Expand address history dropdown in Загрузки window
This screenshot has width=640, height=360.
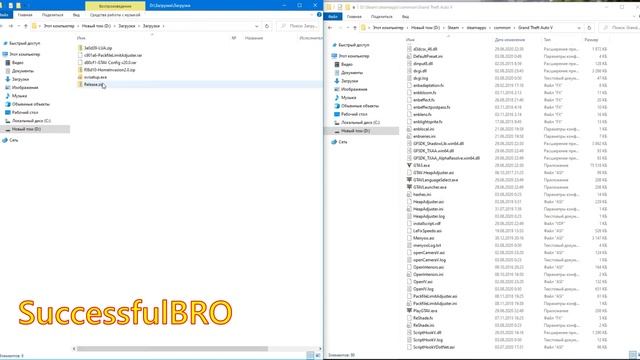pyautogui.click(x=257, y=26)
